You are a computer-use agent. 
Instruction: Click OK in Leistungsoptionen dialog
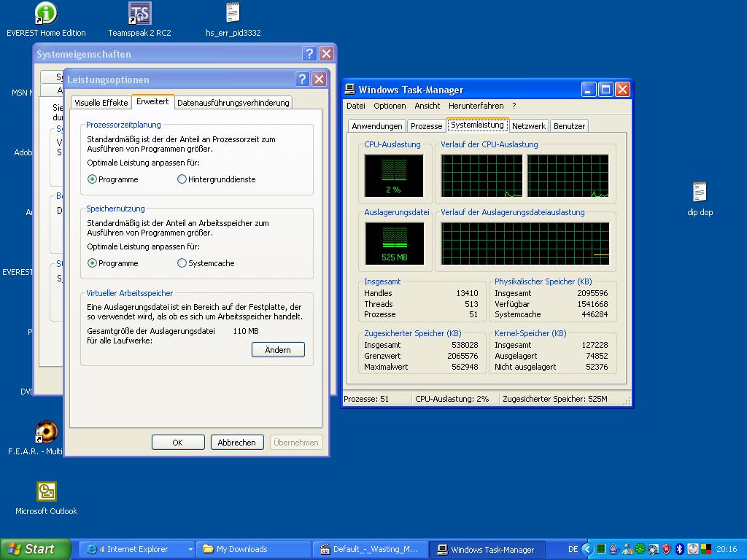point(178,443)
